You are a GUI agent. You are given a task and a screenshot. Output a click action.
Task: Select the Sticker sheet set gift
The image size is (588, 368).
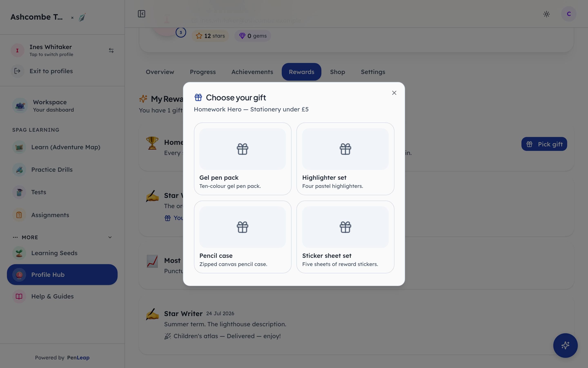tap(345, 237)
